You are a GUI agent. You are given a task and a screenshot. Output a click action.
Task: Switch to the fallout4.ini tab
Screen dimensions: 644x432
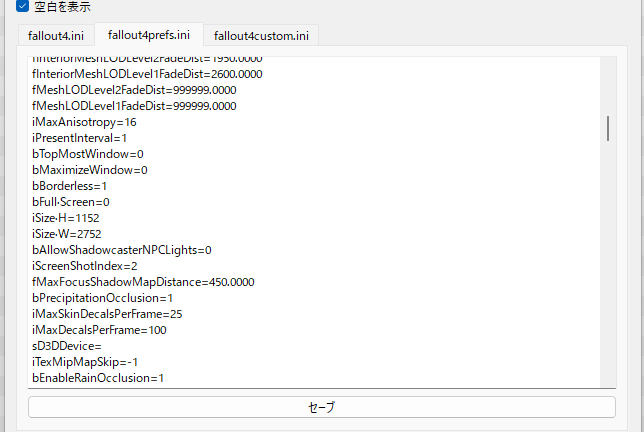tap(56, 36)
